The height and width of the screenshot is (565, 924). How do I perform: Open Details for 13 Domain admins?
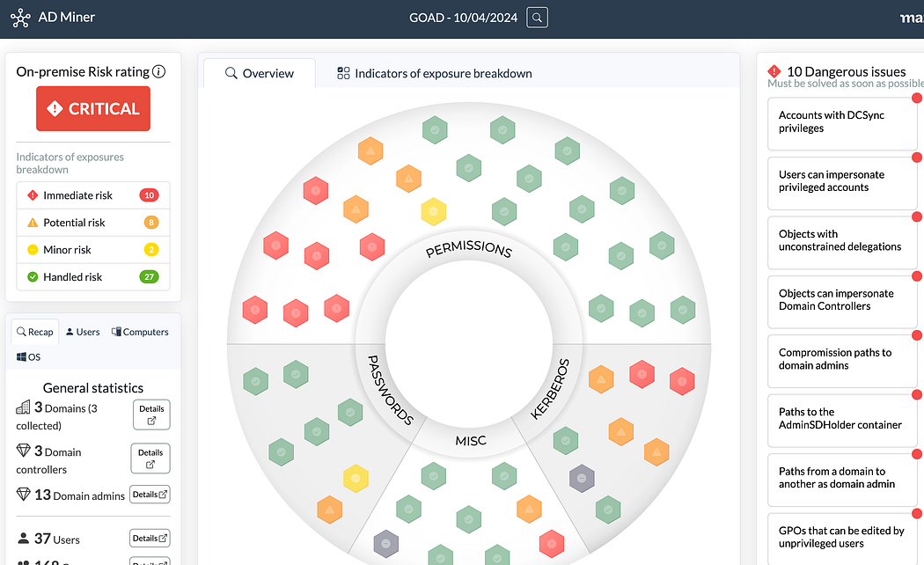click(x=150, y=495)
